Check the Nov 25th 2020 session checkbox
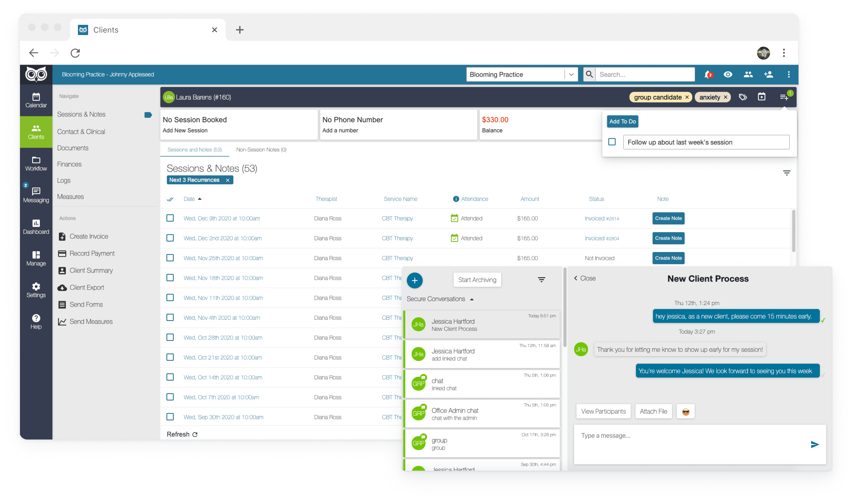 170,258
